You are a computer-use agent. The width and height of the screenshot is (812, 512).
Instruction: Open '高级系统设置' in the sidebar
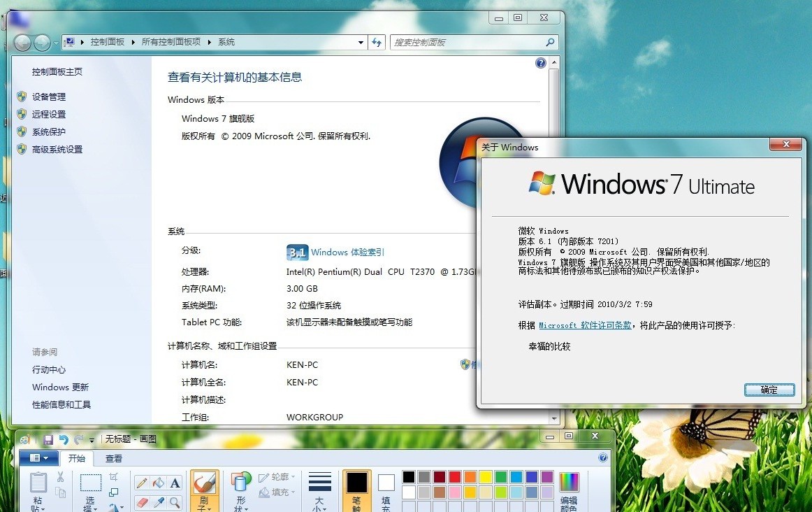point(57,150)
